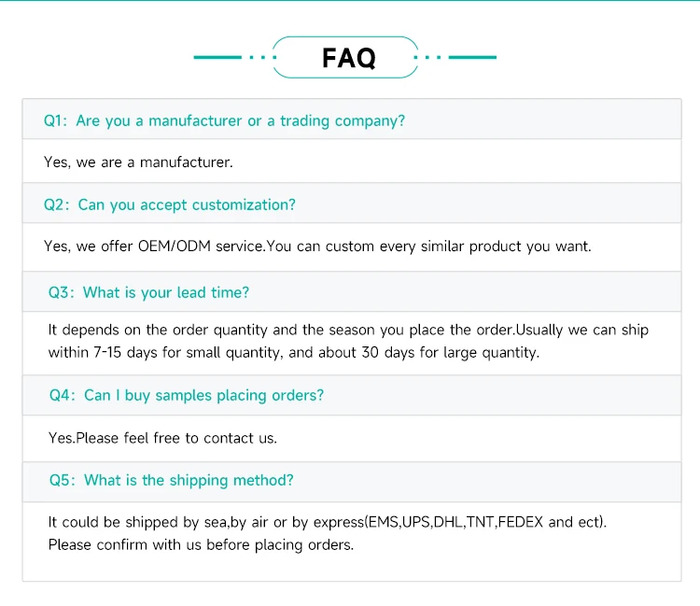Screen dimensions: 700x606
Task: Click the "within 7-15 days" answer line
Action: pyautogui.click(x=293, y=353)
